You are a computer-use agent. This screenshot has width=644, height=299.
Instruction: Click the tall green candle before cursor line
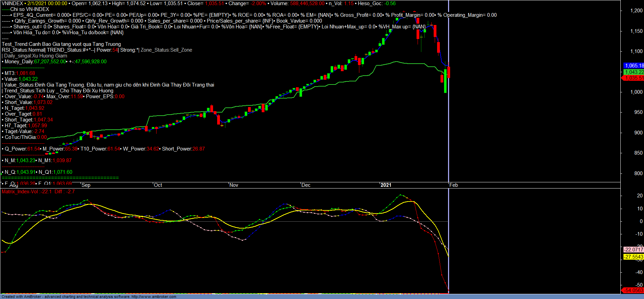tap(445, 81)
